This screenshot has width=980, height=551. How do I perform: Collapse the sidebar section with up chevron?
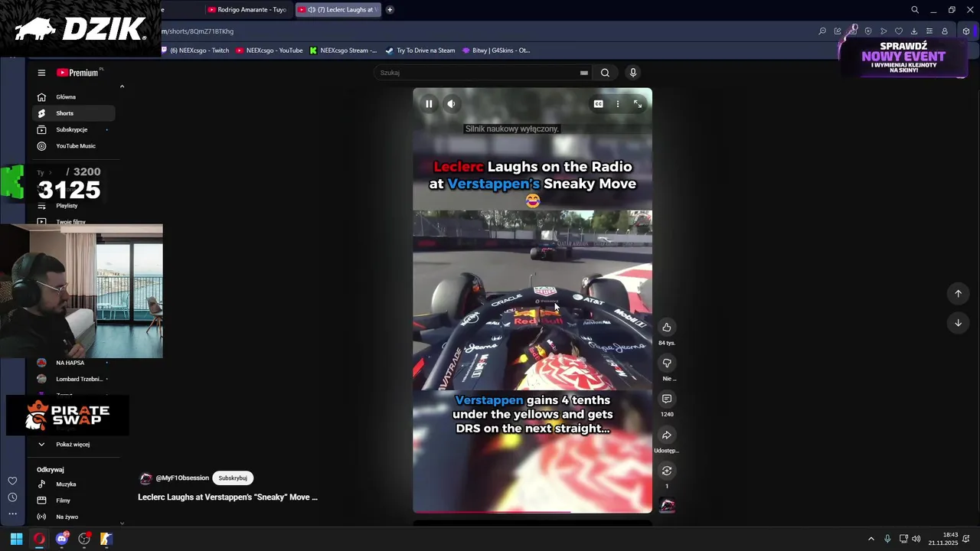click(x=122, y=86)
